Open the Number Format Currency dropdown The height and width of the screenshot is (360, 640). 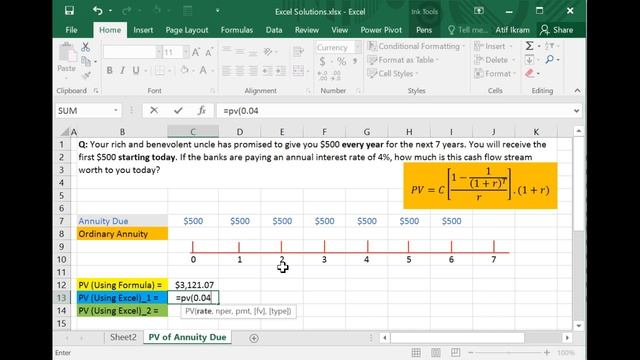coord(358,47)
